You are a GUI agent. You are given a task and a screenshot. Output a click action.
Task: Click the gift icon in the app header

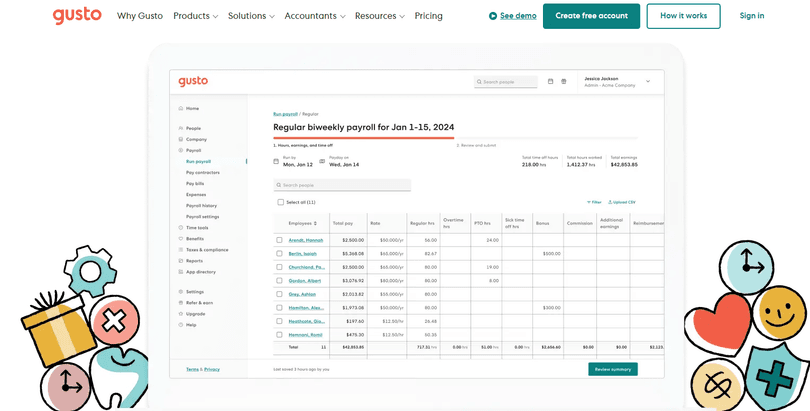coord(564,82)
